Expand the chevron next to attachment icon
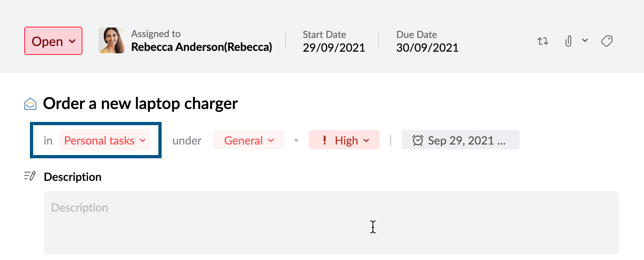 click(x=585, y=40)
